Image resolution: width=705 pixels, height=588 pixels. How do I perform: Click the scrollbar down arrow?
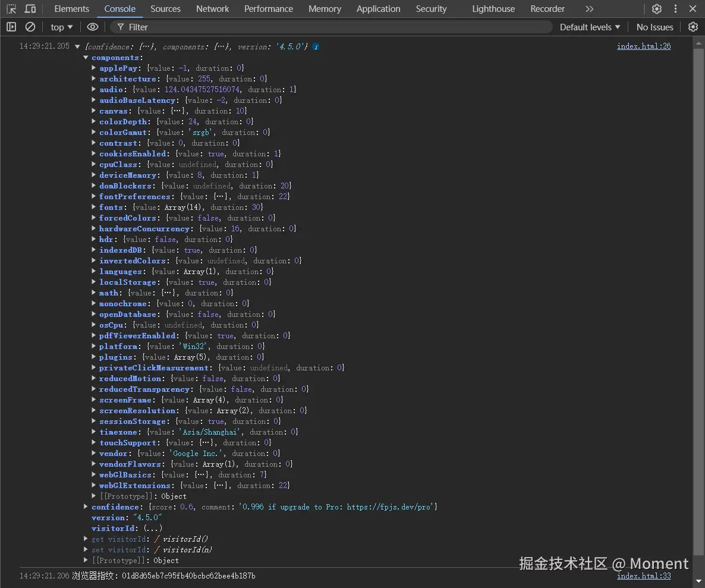(x=698, y=581)
